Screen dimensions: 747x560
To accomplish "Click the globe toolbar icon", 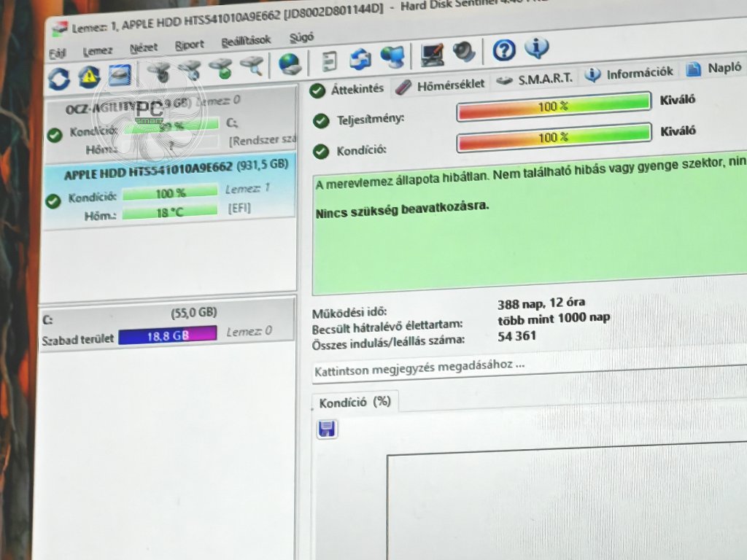I will [x=290, y=64].
